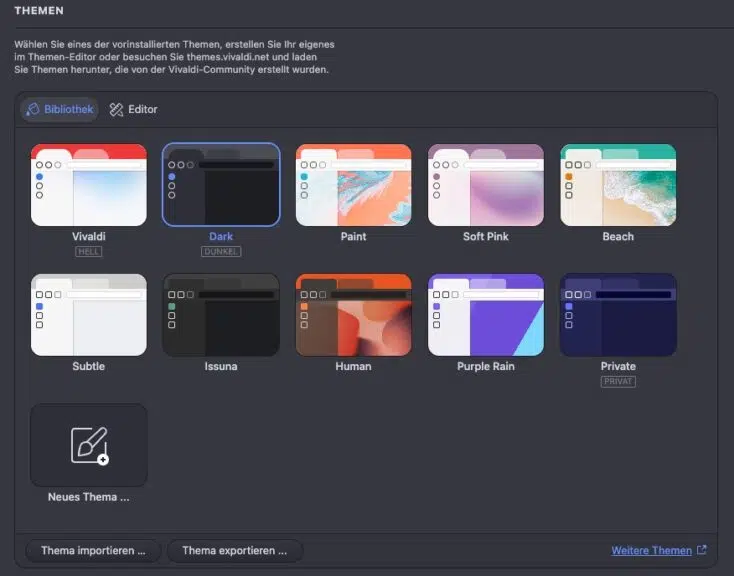Open the Weitere Themen link

coord(652,551)
